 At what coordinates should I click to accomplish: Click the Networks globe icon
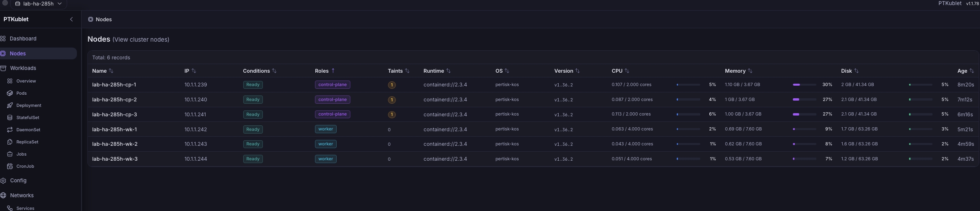click(3, 195)
